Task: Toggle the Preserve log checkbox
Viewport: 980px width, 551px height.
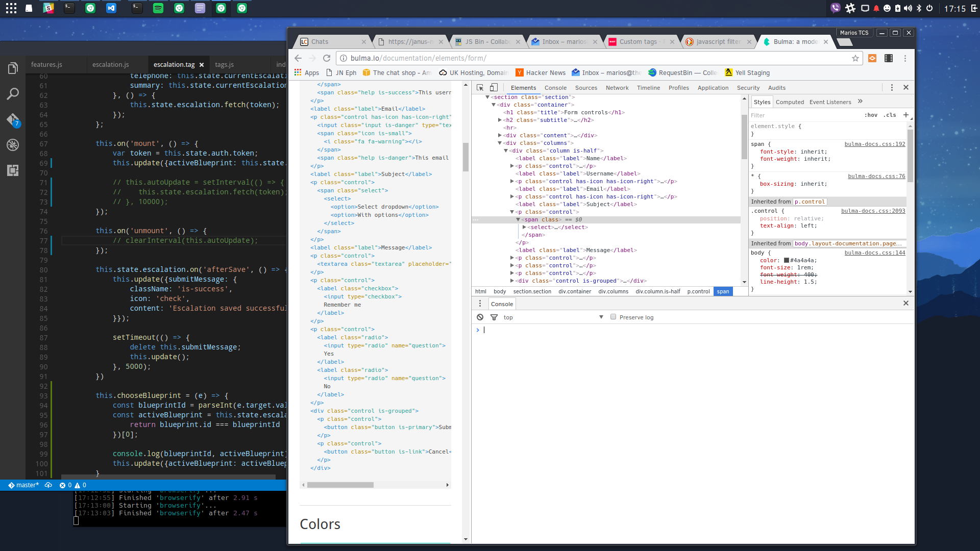Action: coord(613,317)
